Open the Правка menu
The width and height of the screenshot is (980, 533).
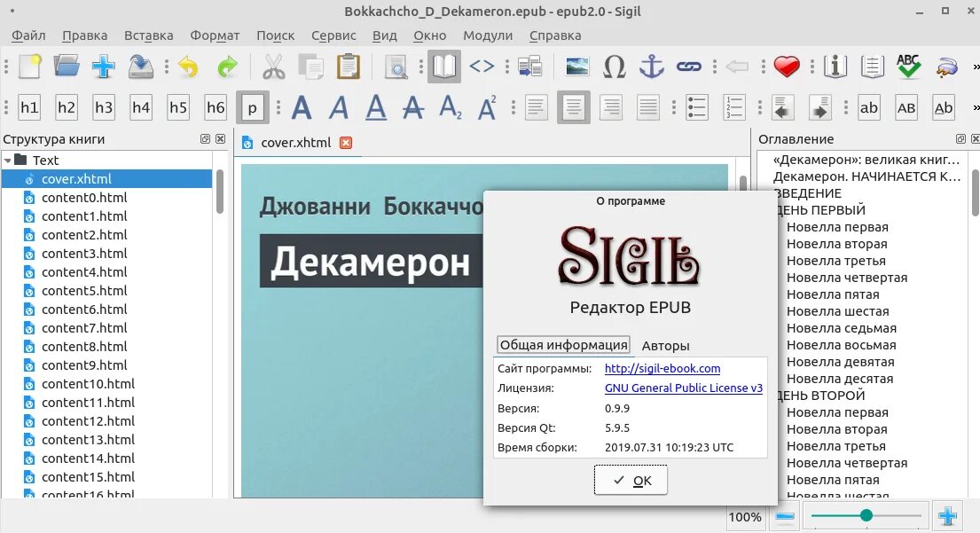[x=84, y=35]
